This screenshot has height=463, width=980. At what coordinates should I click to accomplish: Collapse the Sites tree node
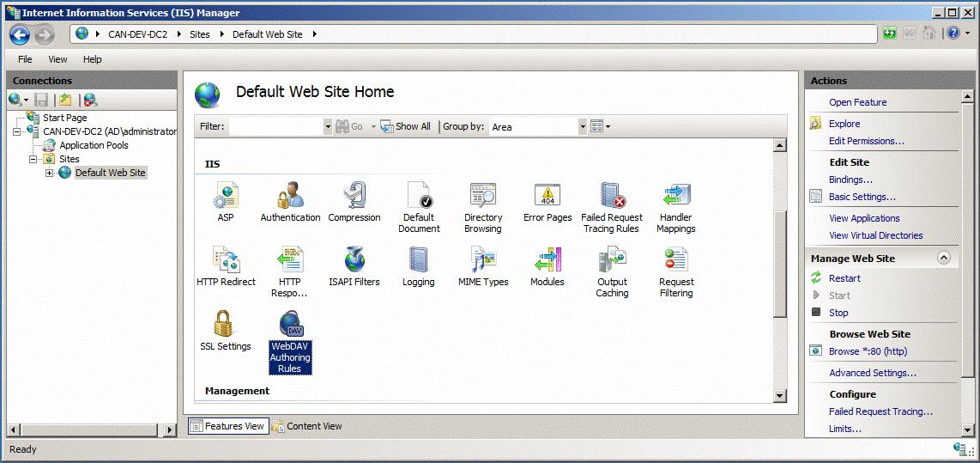[x=33, y=159]
